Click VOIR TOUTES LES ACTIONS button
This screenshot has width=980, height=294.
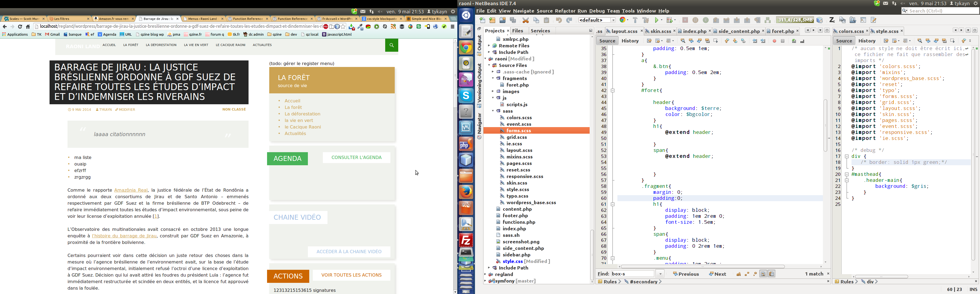pyautogui.click(x=351, y=275)
